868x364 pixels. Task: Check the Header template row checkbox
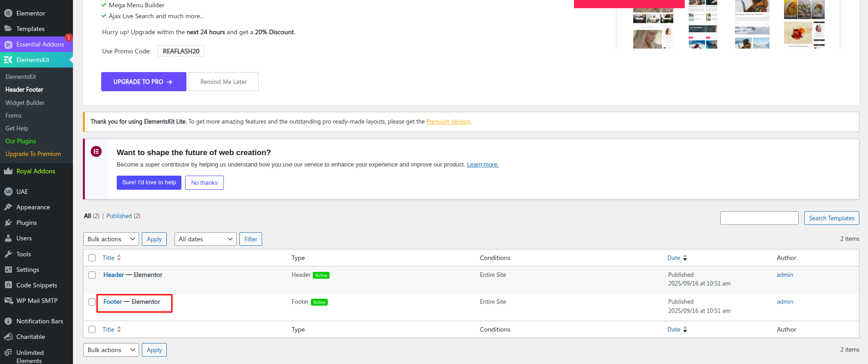(x=92, y=275)
